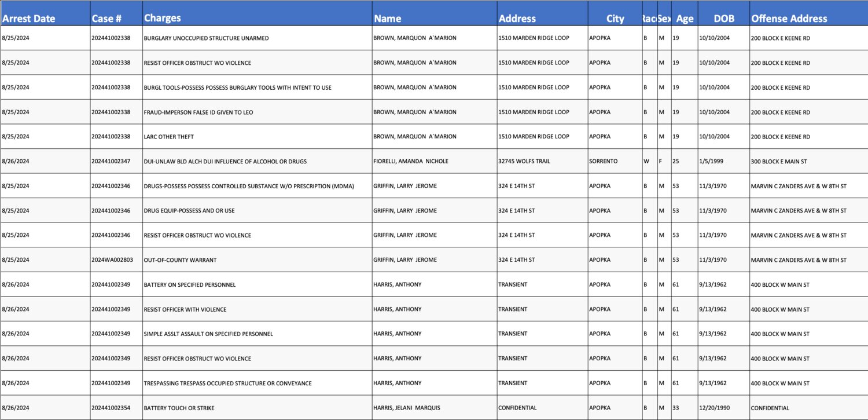This screenshot has width=868, height=420.
Task: Click the 1/5/1999 date of birth cell
Action: point(723,161)
